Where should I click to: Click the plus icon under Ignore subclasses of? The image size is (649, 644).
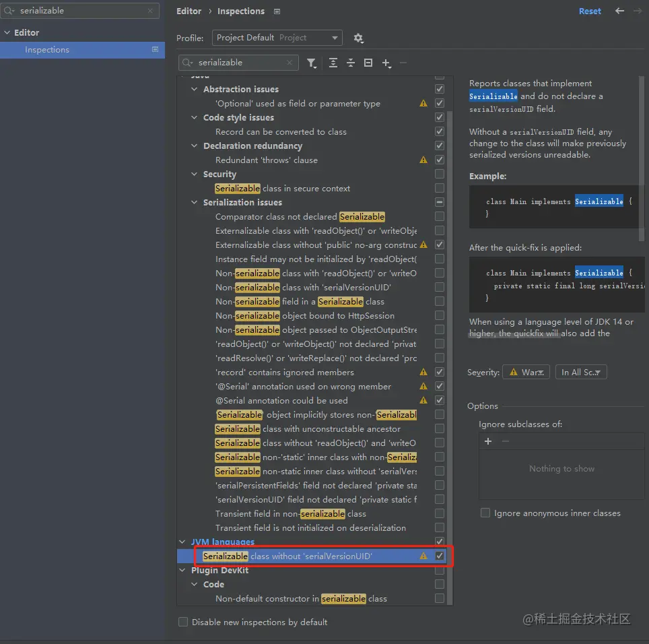point(488,441)
